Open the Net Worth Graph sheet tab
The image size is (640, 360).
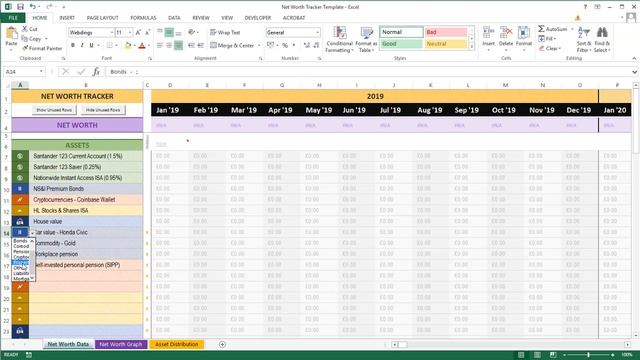tap(121, 344)
